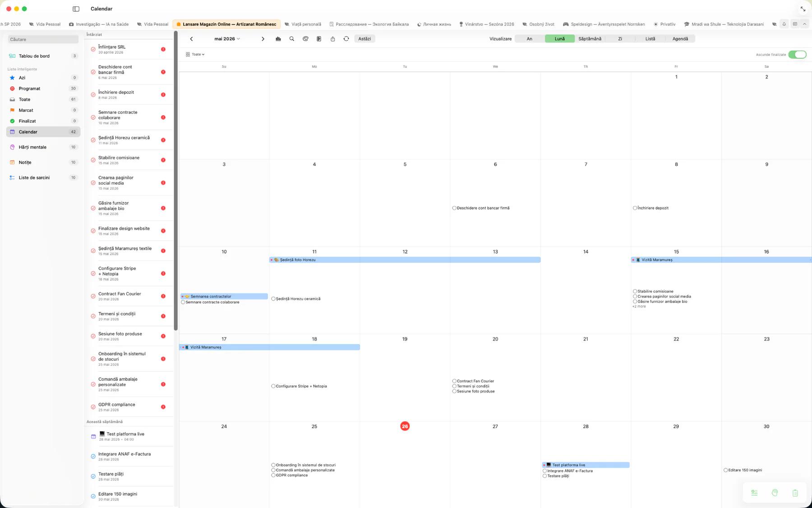Go to previous month arrow
The height and width of the screenshot is (508, 812).
[191, 39]
